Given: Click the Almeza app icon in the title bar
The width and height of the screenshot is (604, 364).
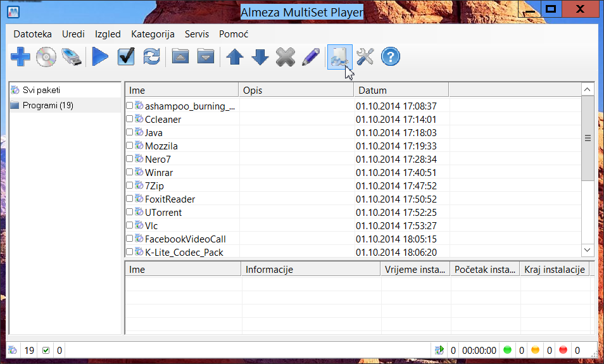Looking at the screenshot, I should 13,11.
